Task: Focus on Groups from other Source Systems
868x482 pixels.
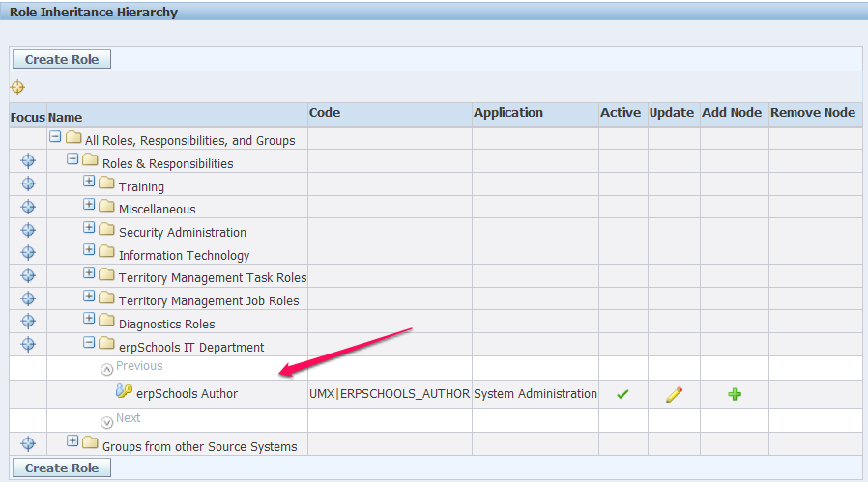Action: pyautogui.click(x=28, y=443)
